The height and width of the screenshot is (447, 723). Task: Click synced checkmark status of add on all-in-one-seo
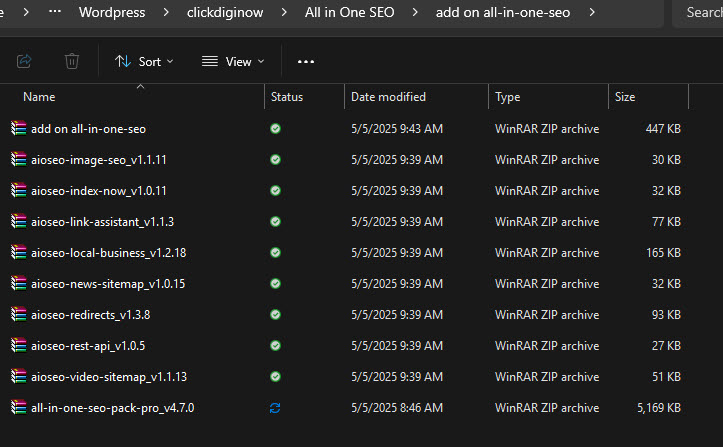275,129
